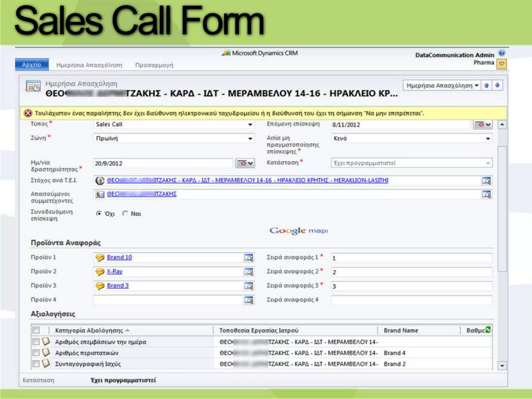Go to next record with down arrow

(x=497, y=85)
